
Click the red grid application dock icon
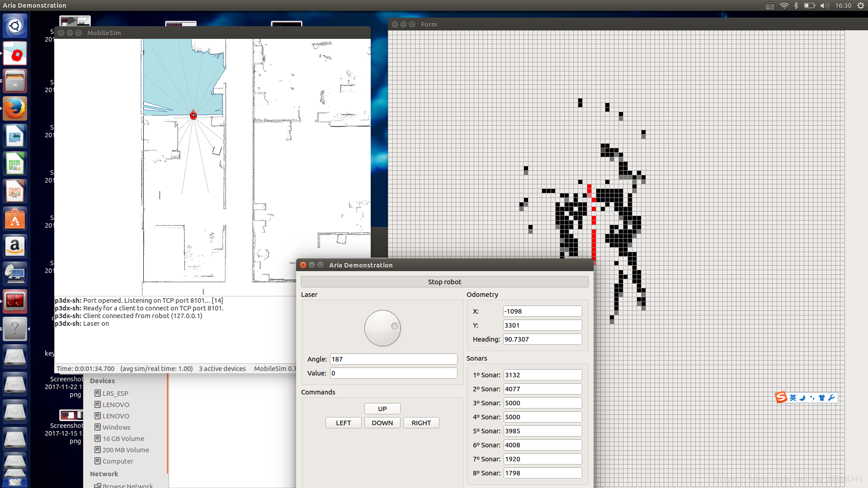click(x=15, y=302)
